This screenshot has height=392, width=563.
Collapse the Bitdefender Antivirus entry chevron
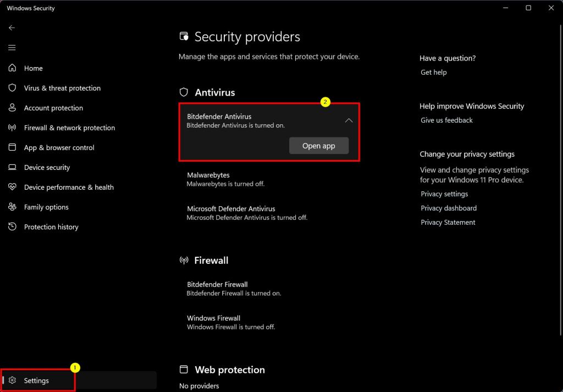click(349, 120)
